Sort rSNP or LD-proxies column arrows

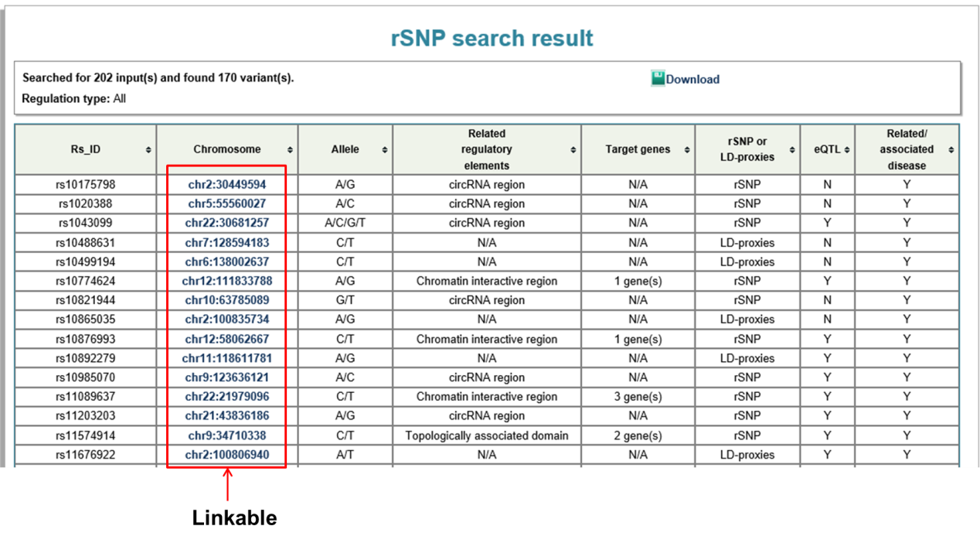tap(793, 150)
